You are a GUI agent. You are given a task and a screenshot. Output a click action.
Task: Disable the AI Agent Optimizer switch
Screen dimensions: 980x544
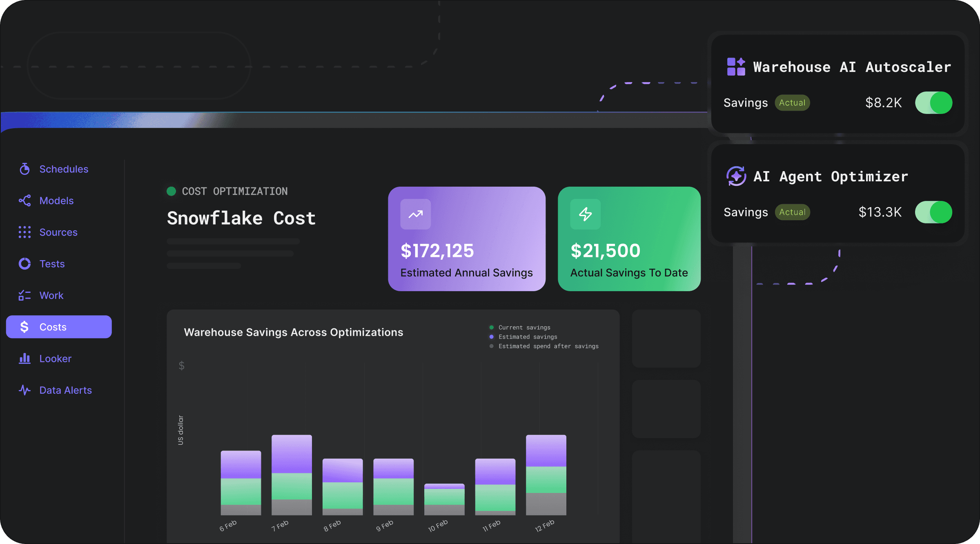pyautogui.click(x=933, y=212)
